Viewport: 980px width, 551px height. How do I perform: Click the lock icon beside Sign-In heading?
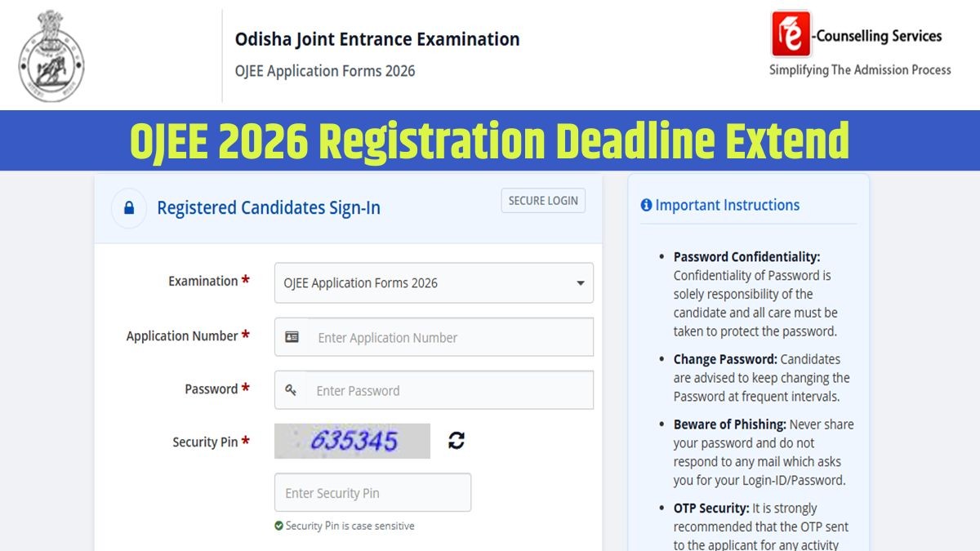tap(129, 208)
